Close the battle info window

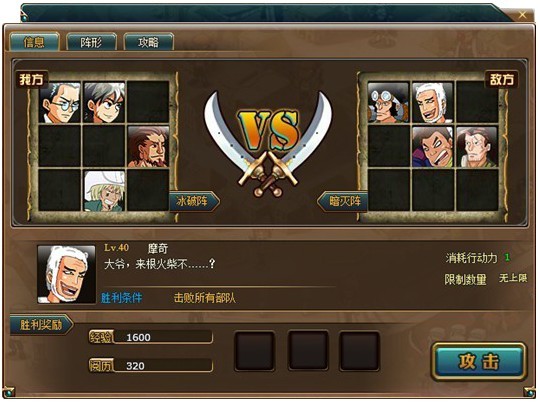coord(522,14)
